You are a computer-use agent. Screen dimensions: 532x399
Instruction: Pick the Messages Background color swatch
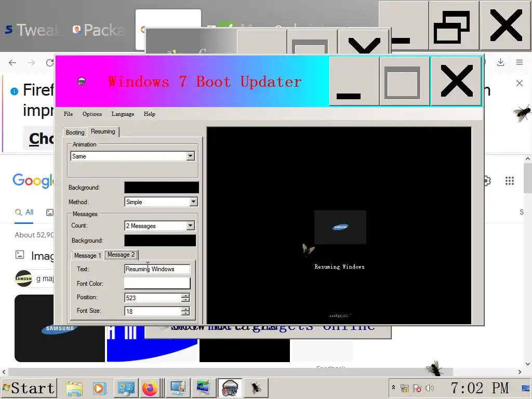coord(160,240)
